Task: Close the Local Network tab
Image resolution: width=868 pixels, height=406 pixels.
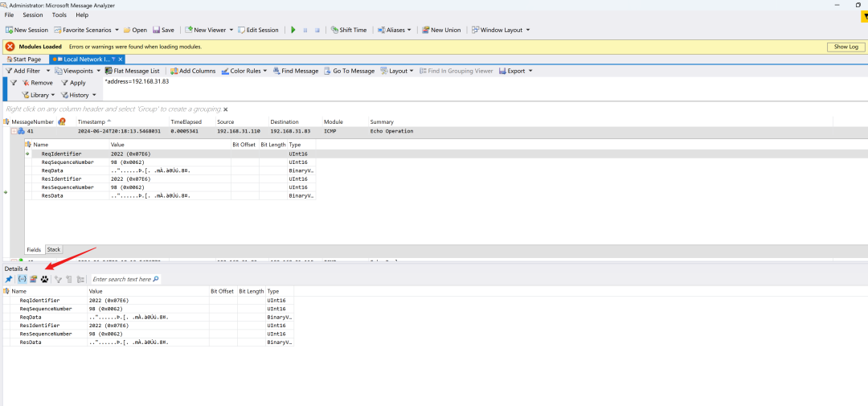Action: [x=121, y=59]
